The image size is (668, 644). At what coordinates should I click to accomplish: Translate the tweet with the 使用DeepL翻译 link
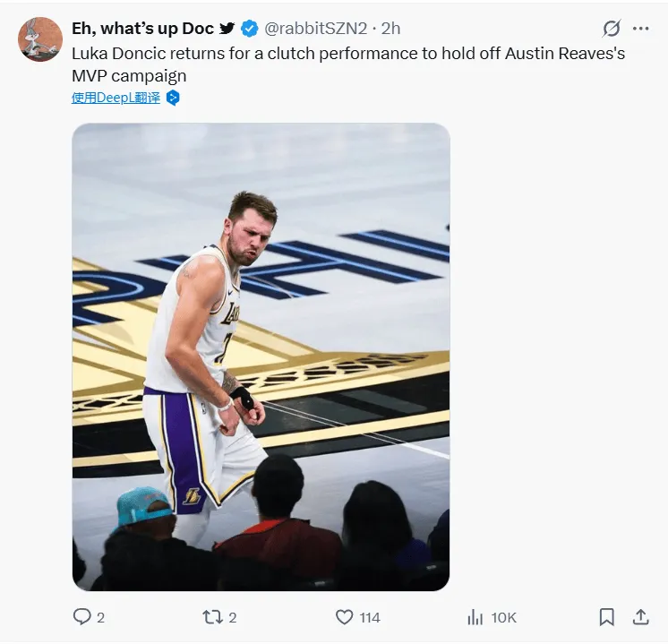(x=116, y=98)
